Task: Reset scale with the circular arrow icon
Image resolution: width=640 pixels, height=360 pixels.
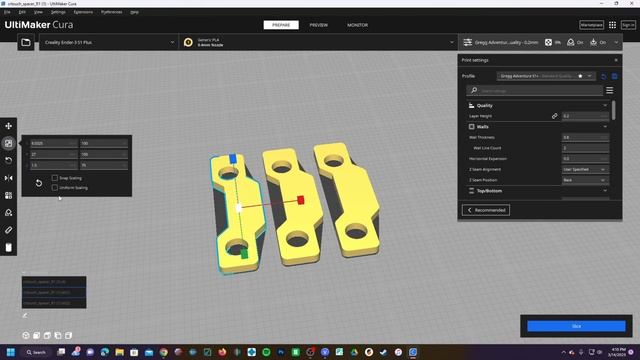Action: point(39,183)
